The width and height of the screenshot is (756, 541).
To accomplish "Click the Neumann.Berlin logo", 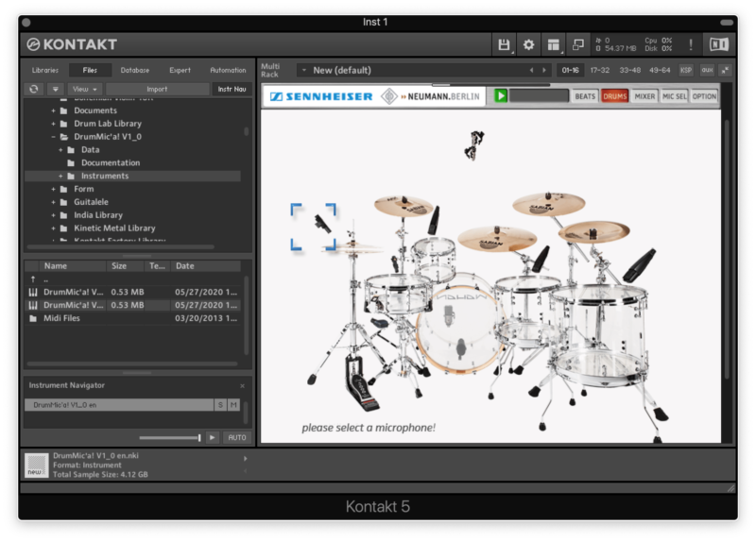I will [431, 96].
